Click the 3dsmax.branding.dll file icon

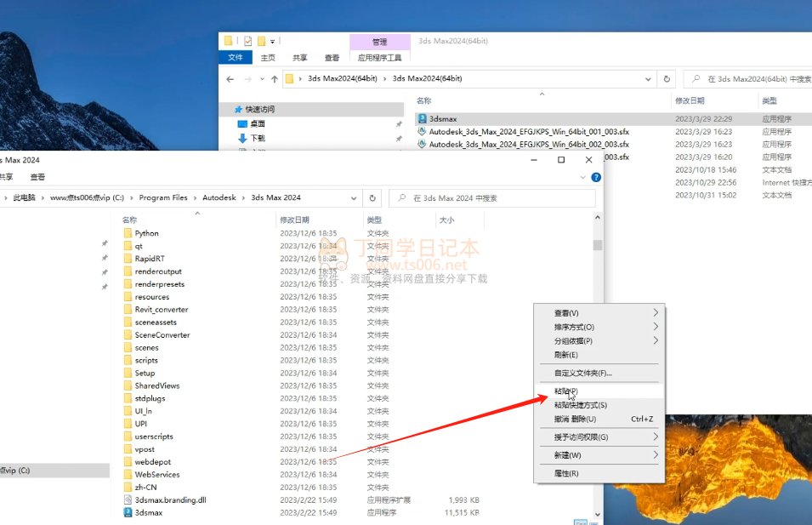[128, 500]
